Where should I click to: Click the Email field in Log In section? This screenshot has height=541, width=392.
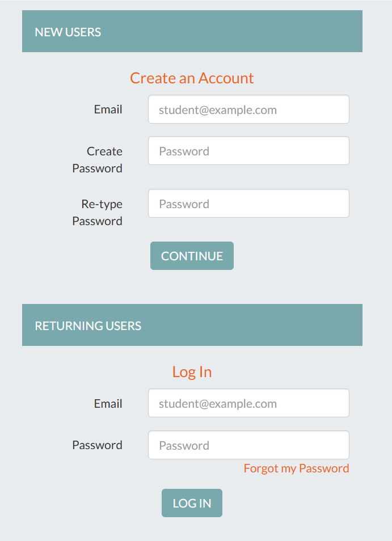(x=248, y=403)
